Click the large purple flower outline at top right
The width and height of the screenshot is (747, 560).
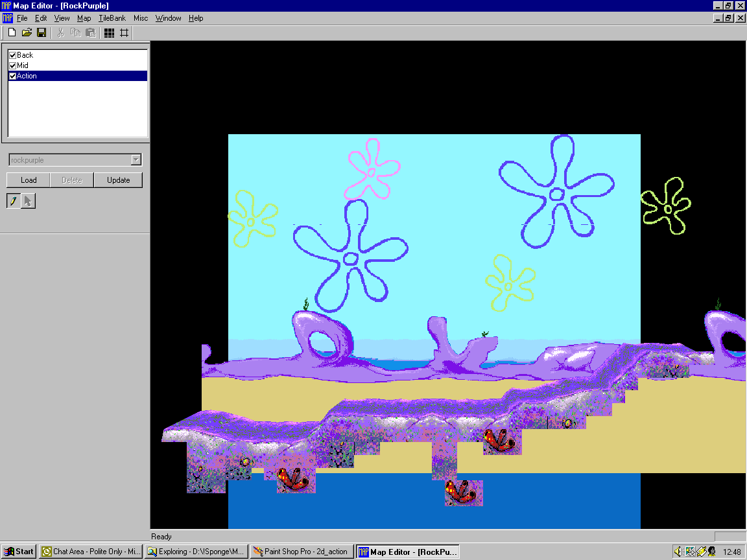(x=556, y=191)
